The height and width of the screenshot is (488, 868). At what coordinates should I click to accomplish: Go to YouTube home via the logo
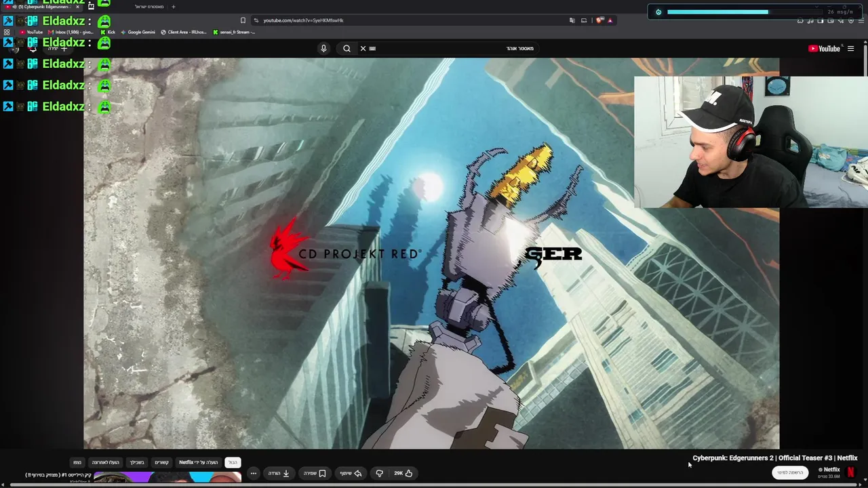824,48
